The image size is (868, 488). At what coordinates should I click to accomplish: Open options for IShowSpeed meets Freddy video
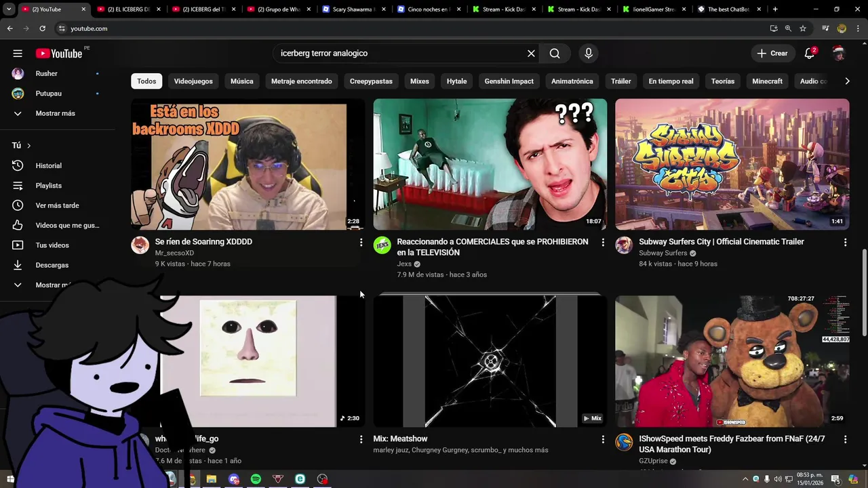(x=845, y=439)
